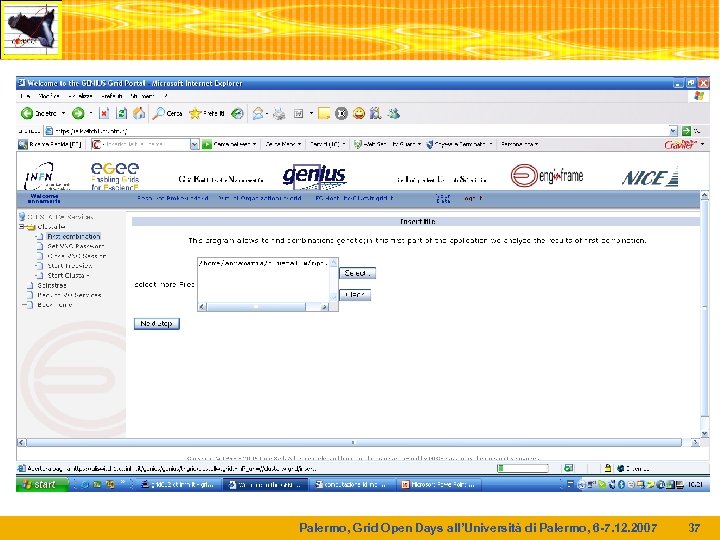
Task: Click the Cerca magnifier search button
Action: coord(168,113)
